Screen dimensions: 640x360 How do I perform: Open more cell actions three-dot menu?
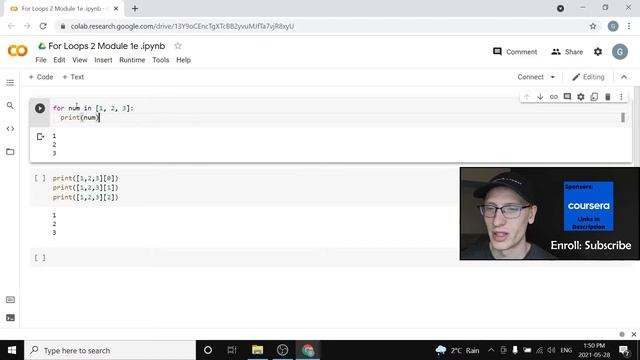coord(621,97)
